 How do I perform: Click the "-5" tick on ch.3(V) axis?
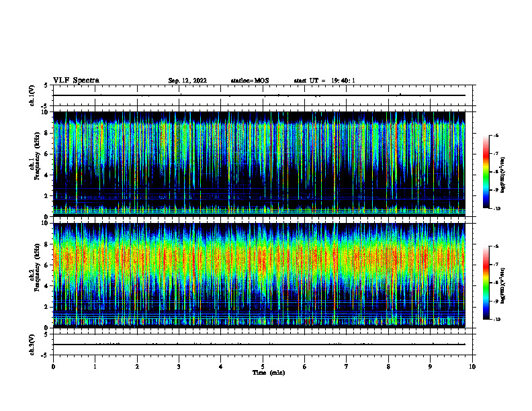(x=45, y=355)
